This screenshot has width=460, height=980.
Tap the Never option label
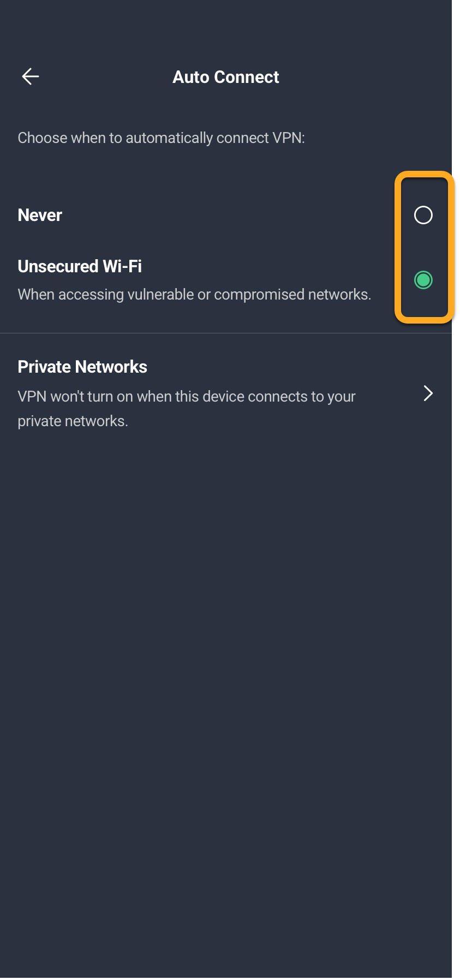click(x=40, y=215)
